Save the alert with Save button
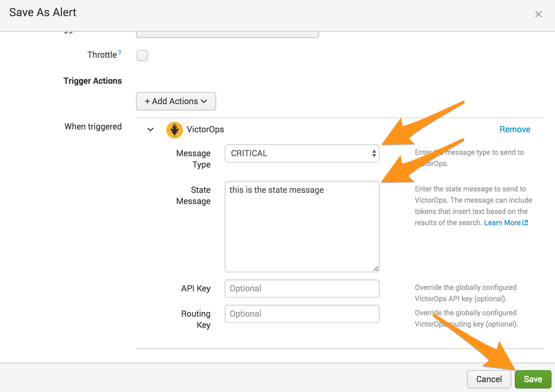 pyautogui.click(x=533, y=379)
